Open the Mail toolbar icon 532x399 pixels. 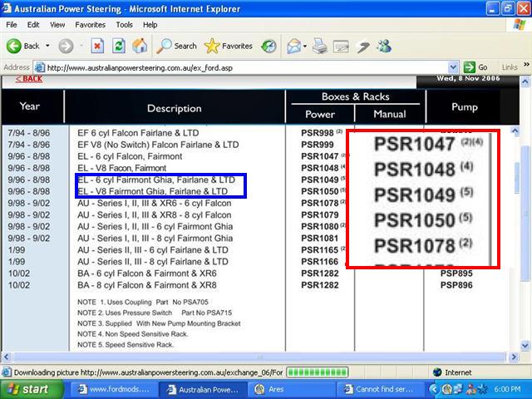pyautogui.click(x=293, y=46)
